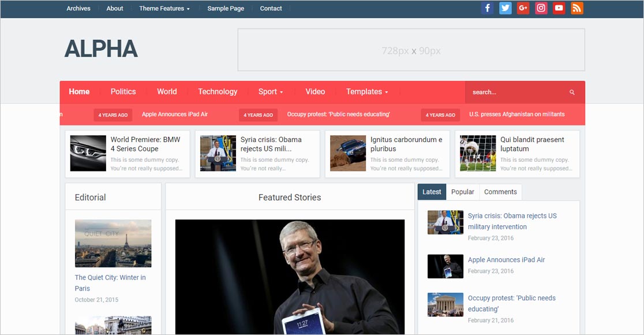Viewport: 644px width, 335px height.
Task: Click the Quiet City Paris thumbnail
Action: 113,243
